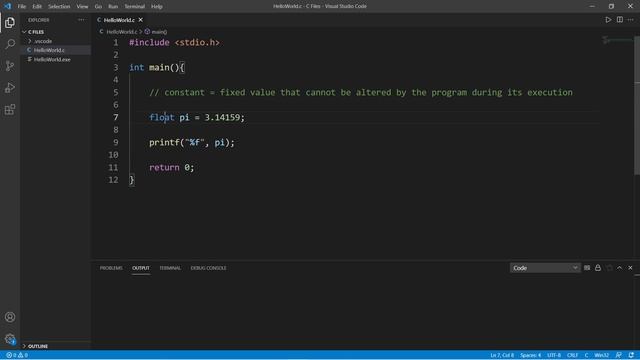Click the errors and warnings status indicator
This screenshot has height=360, width=640.
(x=17, y=355)
